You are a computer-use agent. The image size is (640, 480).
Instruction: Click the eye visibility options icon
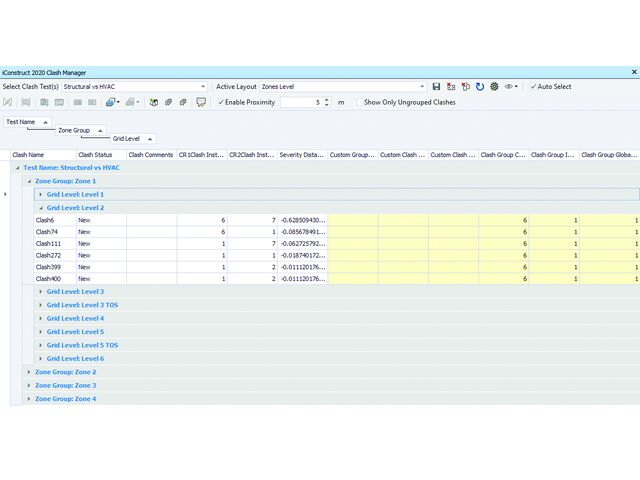[x=510, y=87]
